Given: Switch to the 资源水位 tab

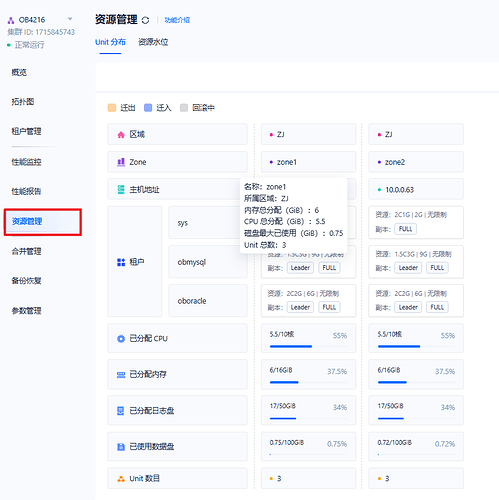Looking at the screenshot, I should [153, 42].
